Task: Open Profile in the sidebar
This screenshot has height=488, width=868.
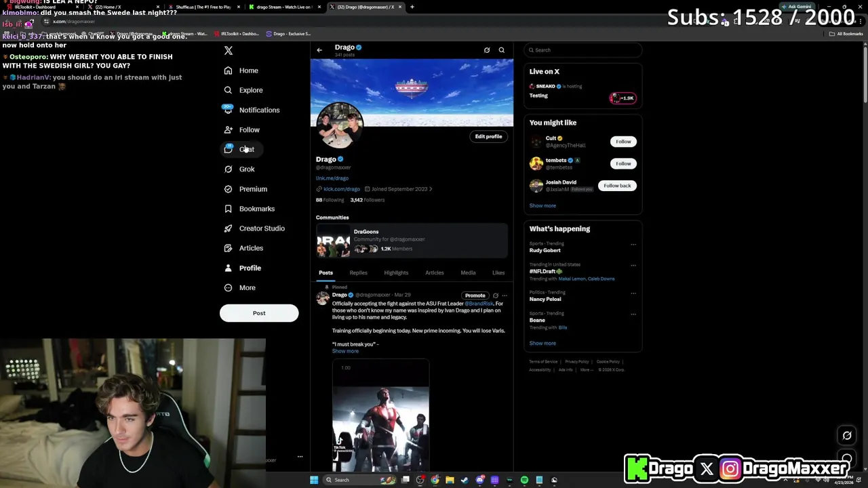Action: 243,268
